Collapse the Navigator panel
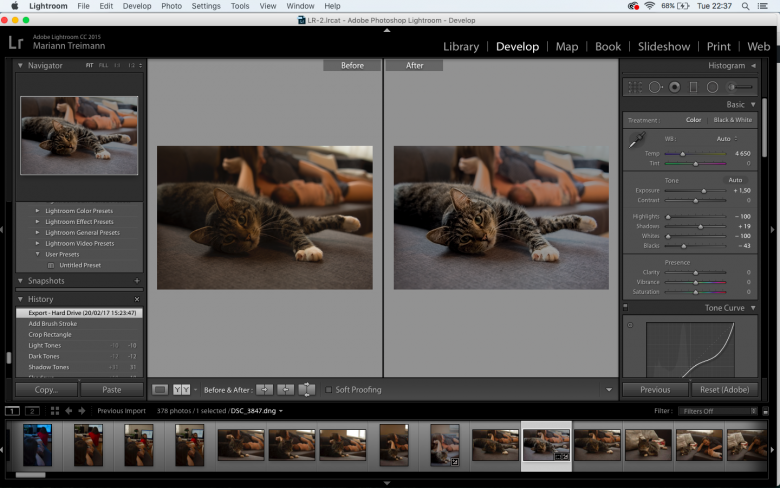The height and width of the screenshot is (488, 780). (x=20, y=65)
